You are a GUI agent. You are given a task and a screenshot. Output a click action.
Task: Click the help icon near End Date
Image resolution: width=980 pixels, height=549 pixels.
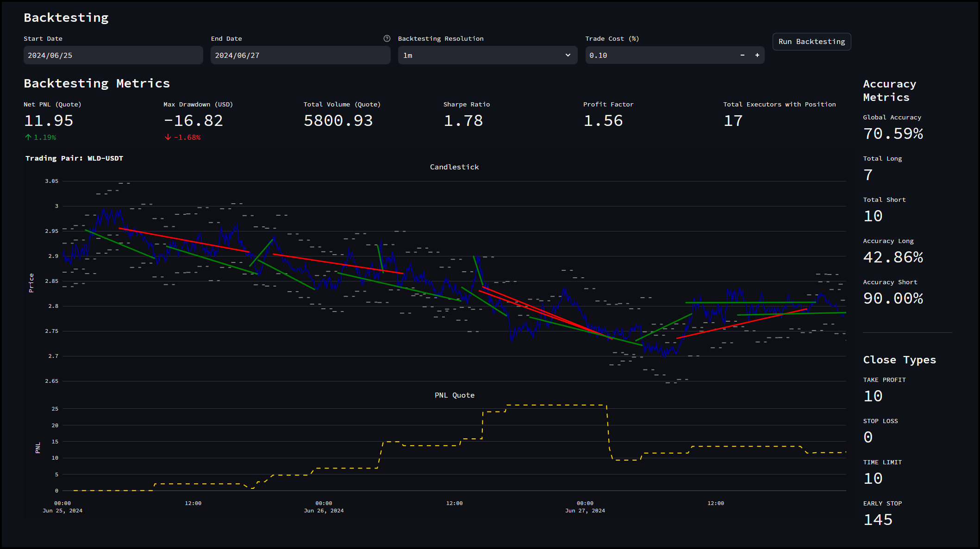387,38
